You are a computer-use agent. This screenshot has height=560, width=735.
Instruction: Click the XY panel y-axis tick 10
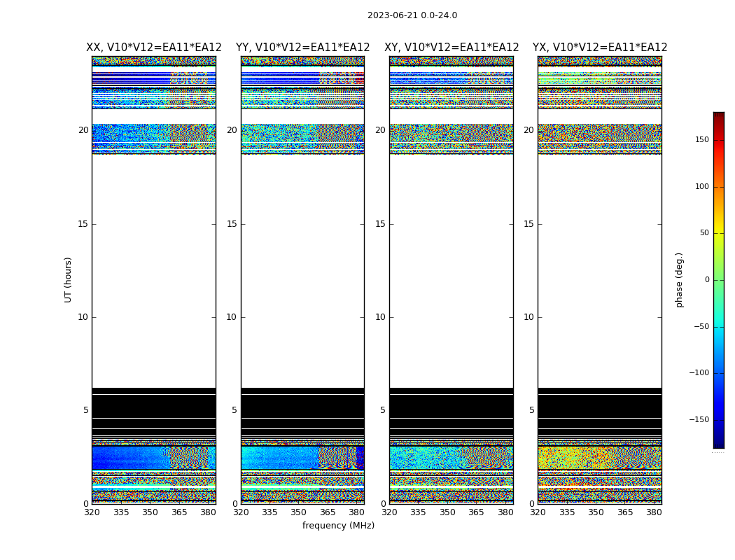[x=380, y=317]
